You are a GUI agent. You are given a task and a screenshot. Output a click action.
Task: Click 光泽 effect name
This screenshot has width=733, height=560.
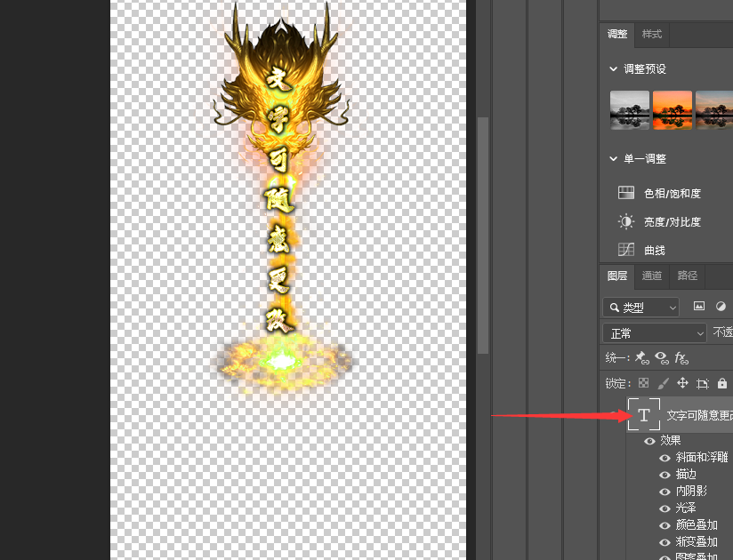point(686,508)
